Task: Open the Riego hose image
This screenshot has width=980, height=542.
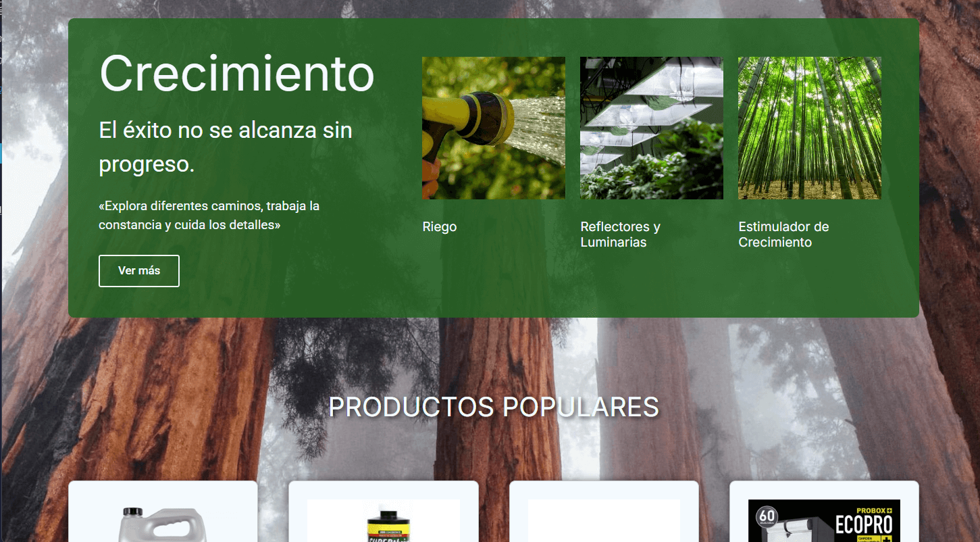Action: click(x=494, y=128)
